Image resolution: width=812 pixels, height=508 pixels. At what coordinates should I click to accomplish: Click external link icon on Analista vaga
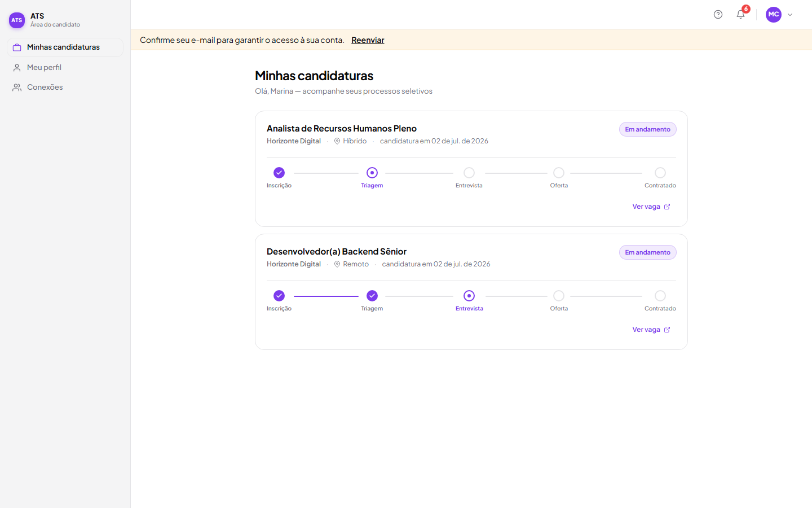point(667,207)
